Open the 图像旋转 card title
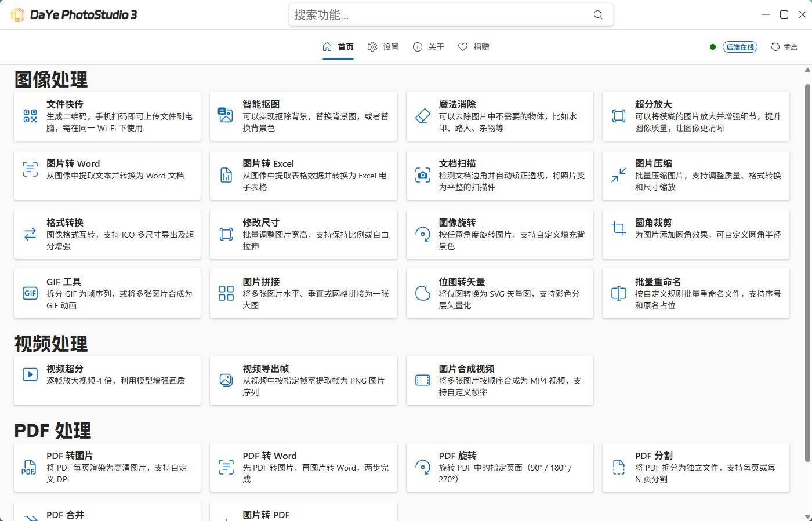 coord(457,223)
